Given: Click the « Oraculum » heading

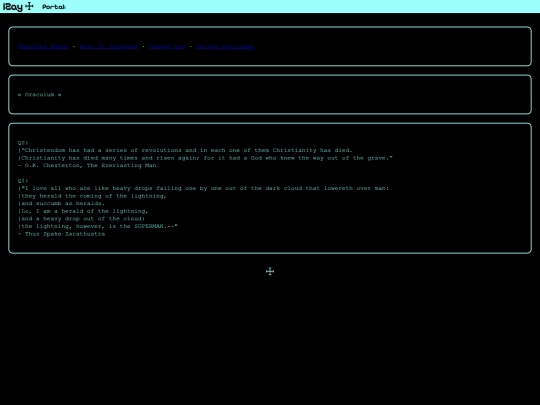Looking at the screenshot, I should tap(40, 94).
